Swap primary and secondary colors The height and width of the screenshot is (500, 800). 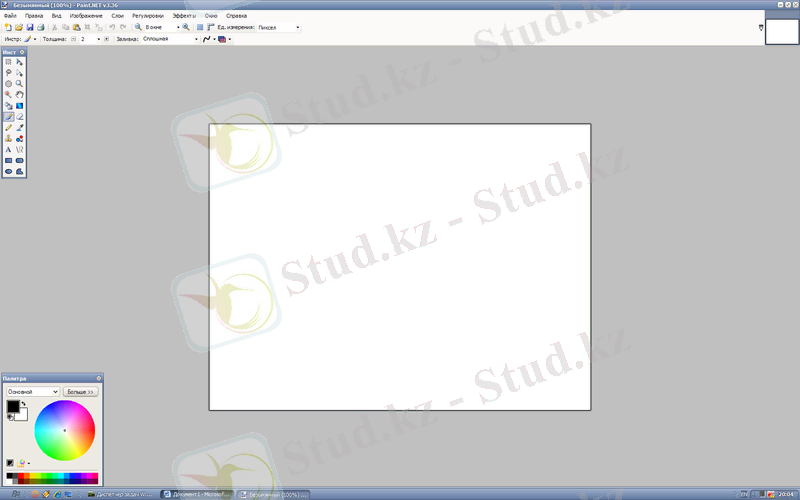click(24, 404)
